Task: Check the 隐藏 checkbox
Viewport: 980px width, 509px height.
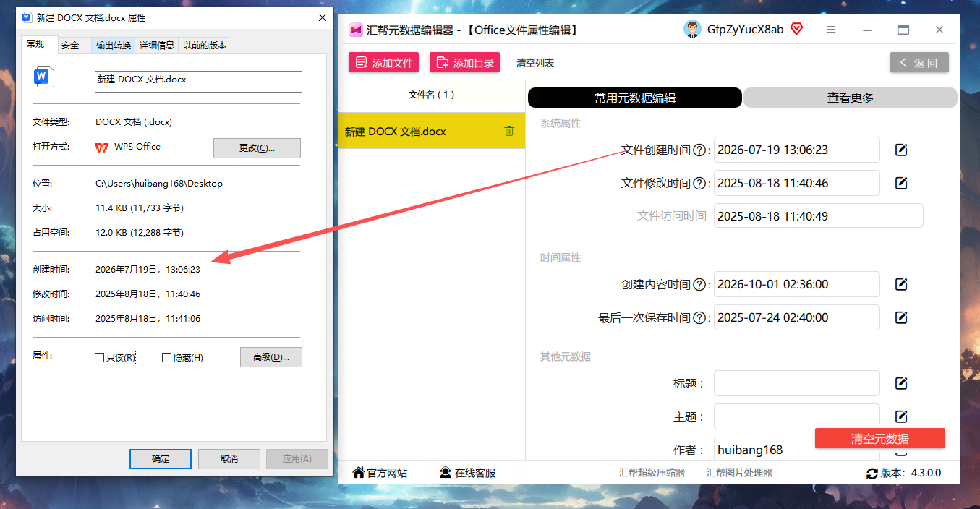Action: (x=167, y=357)
